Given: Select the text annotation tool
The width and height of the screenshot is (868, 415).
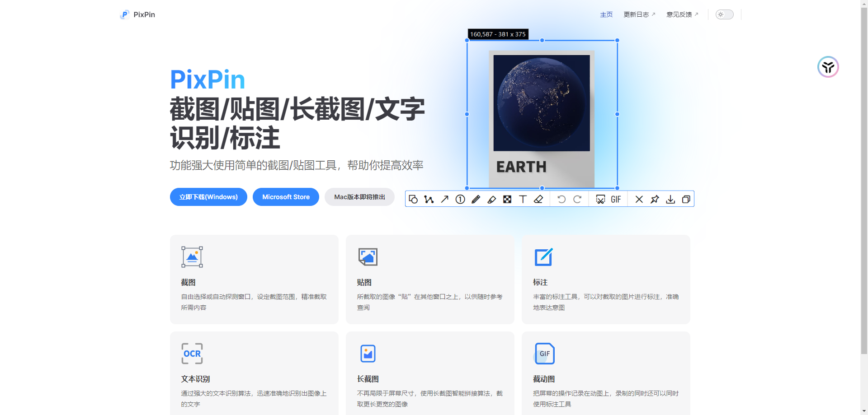Looking at the screenshot, I should (x=523, y=199).
